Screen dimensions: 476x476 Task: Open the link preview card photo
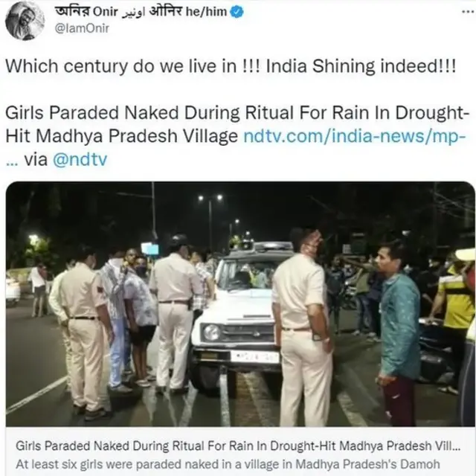(240, 304)
